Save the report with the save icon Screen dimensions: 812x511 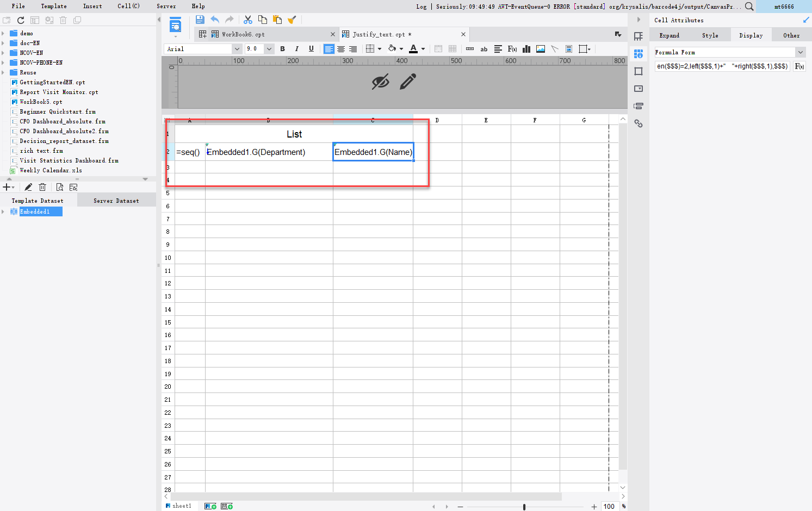tap(200, 19)
